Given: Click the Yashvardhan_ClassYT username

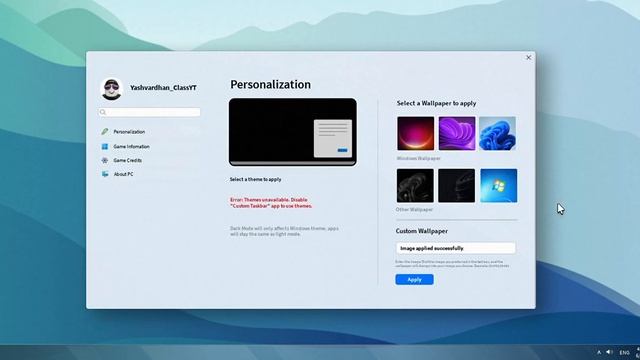Looking at the screenshot, I should click(x=163, y=88).
